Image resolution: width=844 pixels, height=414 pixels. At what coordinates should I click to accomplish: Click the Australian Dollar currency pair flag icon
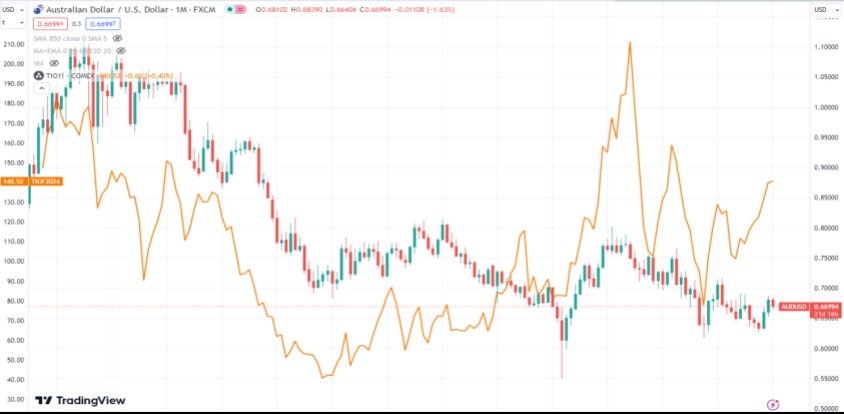point(39,9)
